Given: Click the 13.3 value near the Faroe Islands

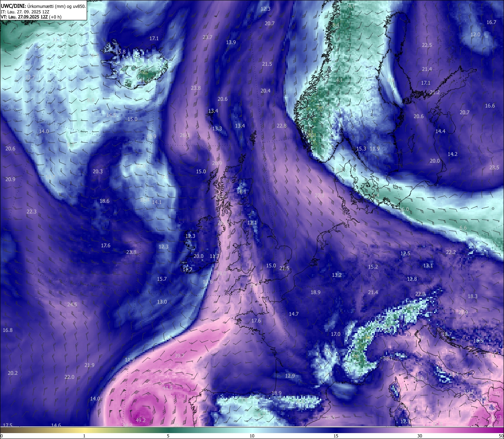Looking at the screenshot, I should [217, 129].
